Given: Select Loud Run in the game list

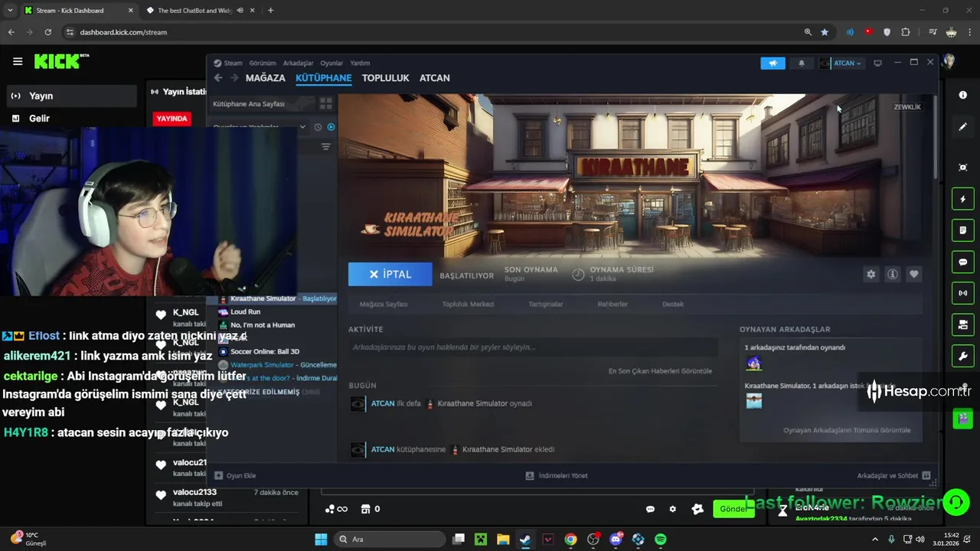Looking at the screenshot, I should coord(245,311).
